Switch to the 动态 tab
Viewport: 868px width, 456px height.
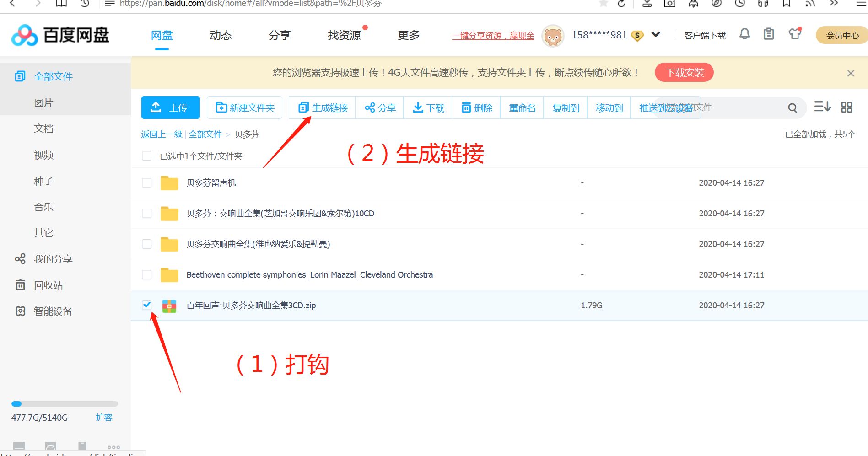point(221,35)
